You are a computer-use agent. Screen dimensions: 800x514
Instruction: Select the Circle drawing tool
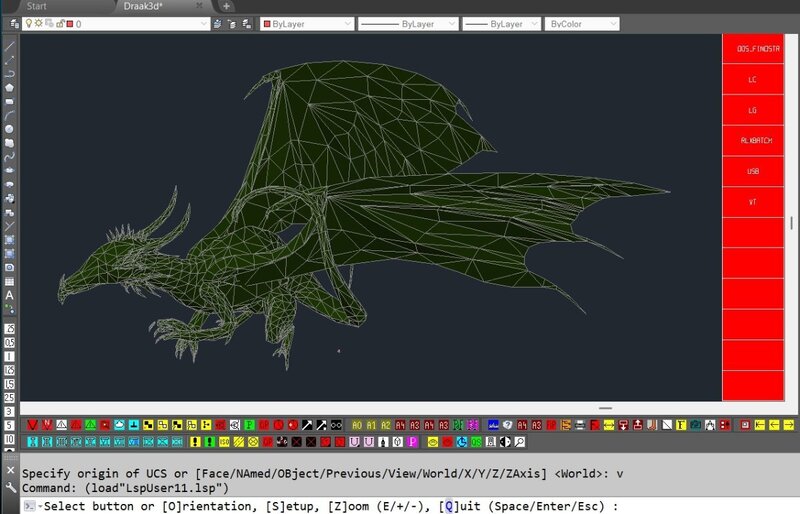[x=9, y=129]
